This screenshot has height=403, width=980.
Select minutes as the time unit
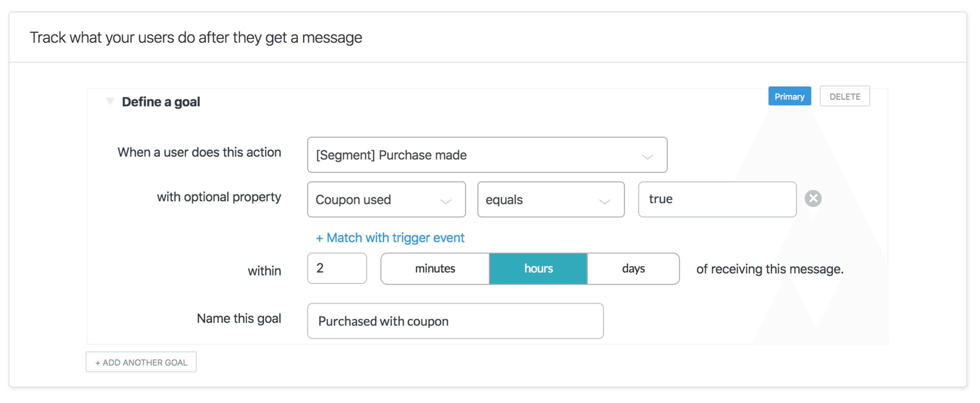click(x=435, y=269)
